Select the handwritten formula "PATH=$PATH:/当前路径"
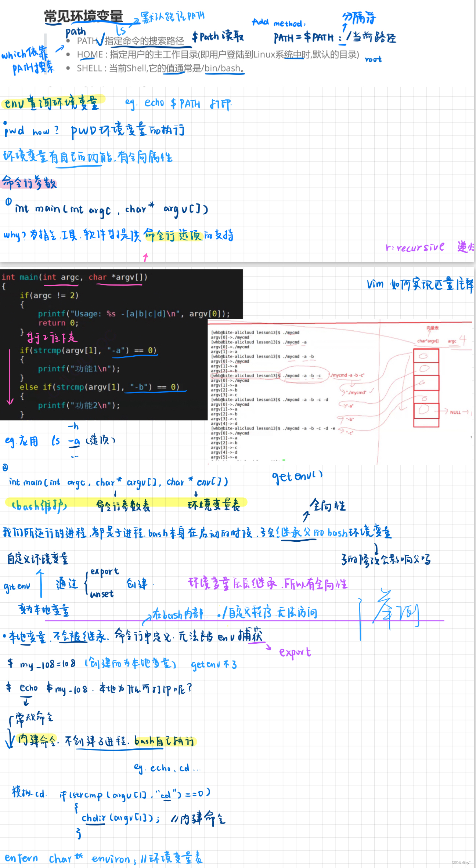The width and height of the screenshot is (476, 868). point(335,37)
